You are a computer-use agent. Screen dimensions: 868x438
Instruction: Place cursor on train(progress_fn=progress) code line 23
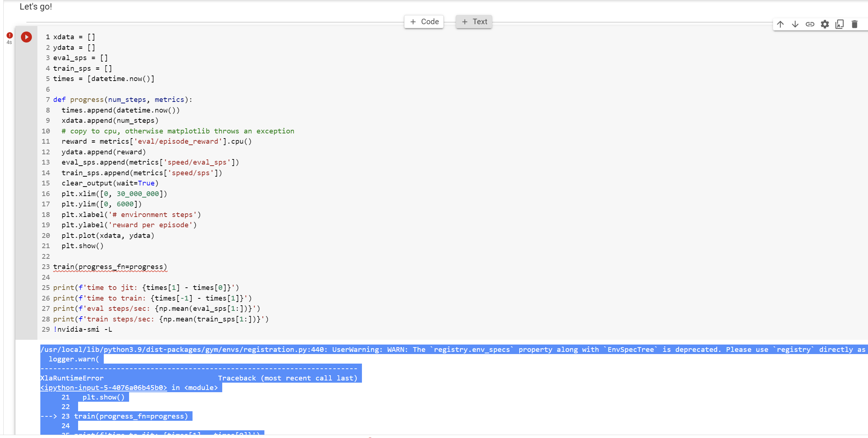point(110,267)
